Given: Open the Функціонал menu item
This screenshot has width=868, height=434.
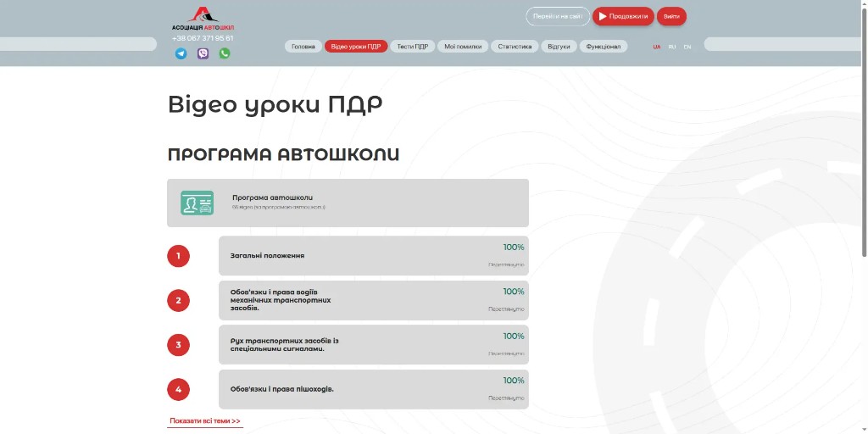Looking at the screenshot, I should pos(604,47).
